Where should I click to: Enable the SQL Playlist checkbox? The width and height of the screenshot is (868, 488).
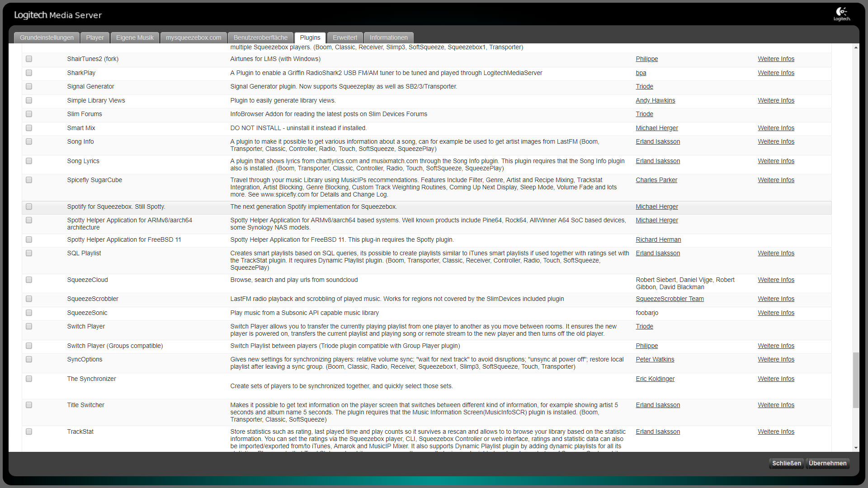coord(29,253)
